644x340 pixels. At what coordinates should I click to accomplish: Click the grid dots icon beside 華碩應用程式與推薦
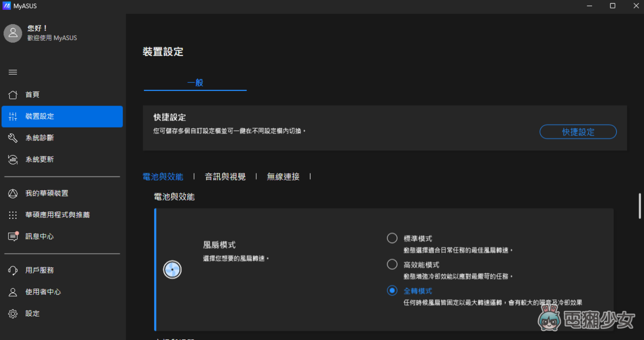tap(13, 215)
